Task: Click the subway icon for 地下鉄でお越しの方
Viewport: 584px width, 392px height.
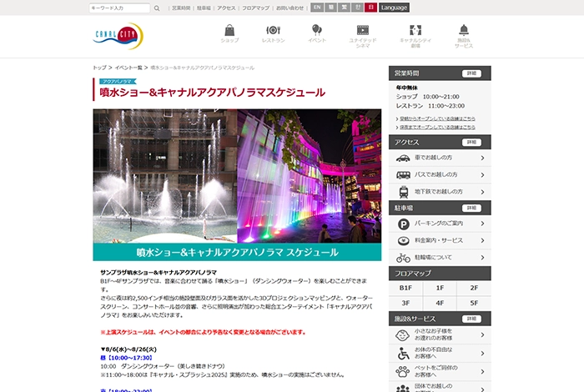Action: 403,192
